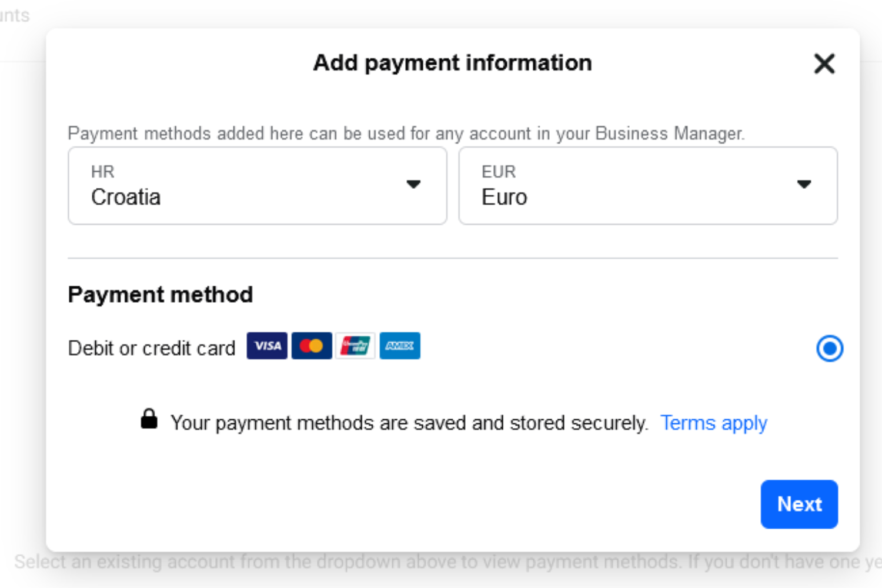Viewport: 882px width, 588px height.
Task: Click the arrow in the country selector
Action: click(x=413, y=185)
